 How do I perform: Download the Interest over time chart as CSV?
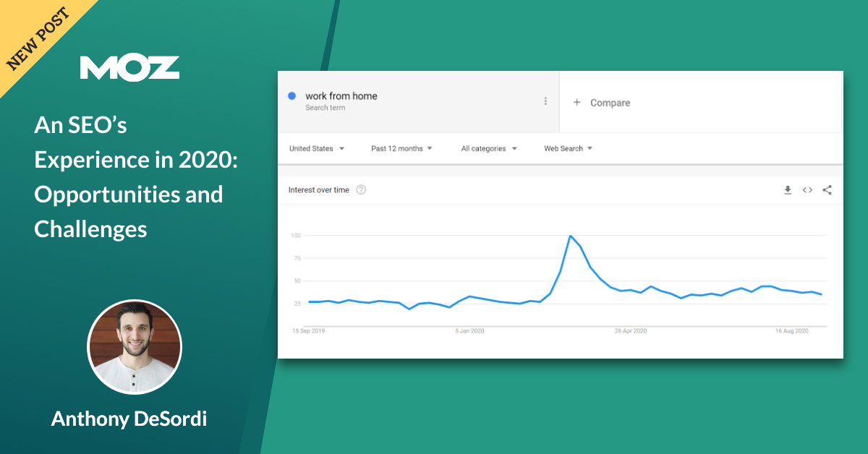click(x=788, y=190)
